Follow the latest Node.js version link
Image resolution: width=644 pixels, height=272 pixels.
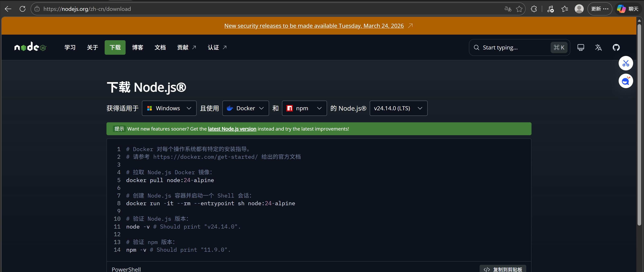(x=232, y=129)
